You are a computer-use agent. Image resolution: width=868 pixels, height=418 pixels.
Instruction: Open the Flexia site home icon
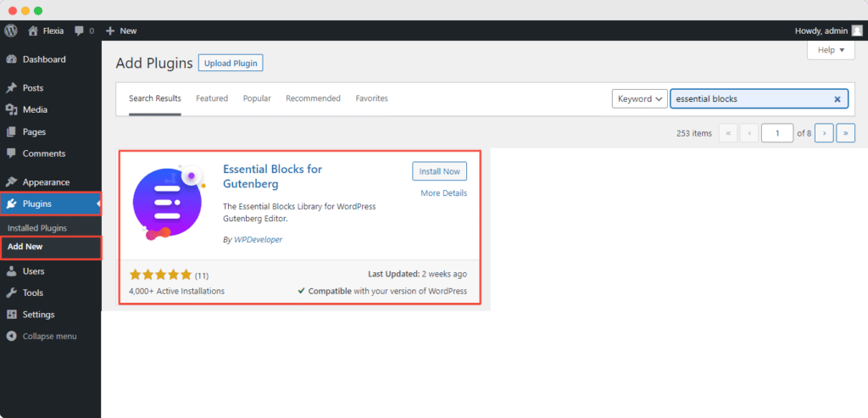coord(33,31)
